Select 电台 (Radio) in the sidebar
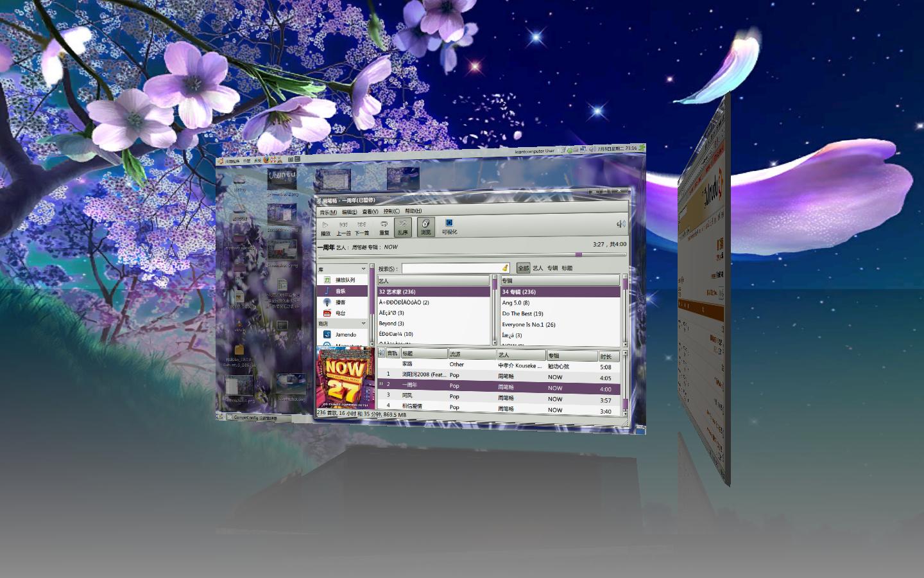 [x=343, y=313]
